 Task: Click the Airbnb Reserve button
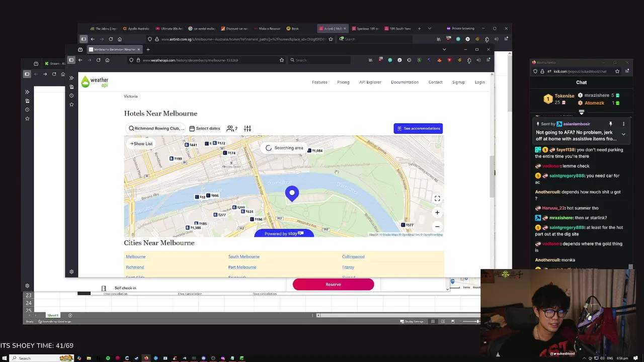click(333, 285)
